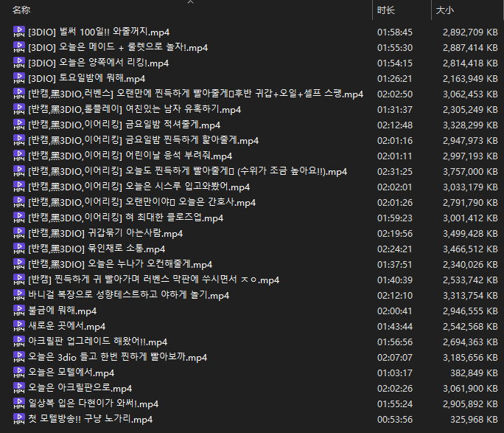
Task: Select the file name with duration 00:53:56
Action: tap(91, 419)
